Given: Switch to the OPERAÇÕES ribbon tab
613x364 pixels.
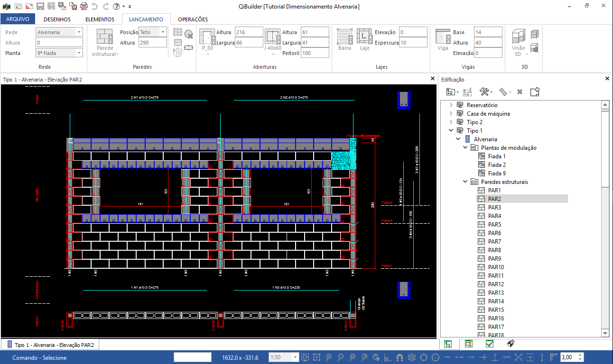Looking at the screenshot, I should (193, 19).
